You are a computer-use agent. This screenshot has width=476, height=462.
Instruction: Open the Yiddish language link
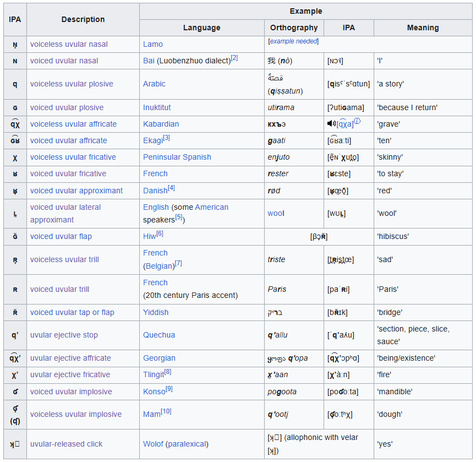tap(156, 312)
